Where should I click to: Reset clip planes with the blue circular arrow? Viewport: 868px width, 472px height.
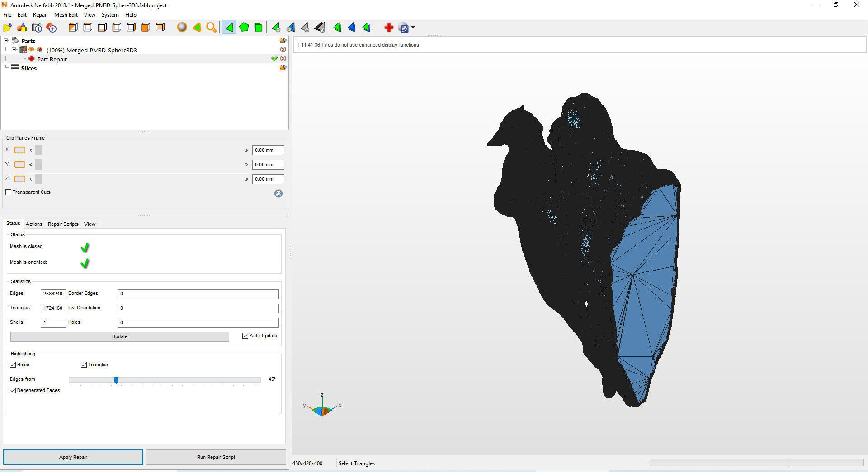click(278, 193)
